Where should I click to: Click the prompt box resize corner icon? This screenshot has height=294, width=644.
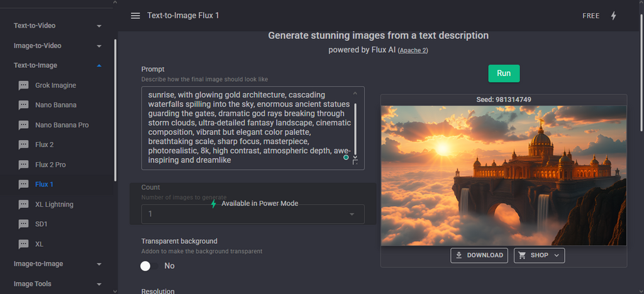pos(355,162)
